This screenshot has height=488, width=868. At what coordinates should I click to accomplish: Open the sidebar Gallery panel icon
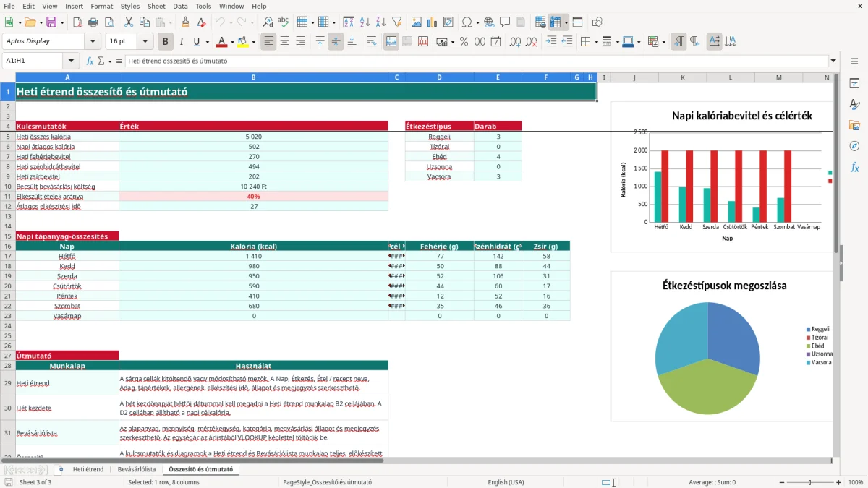854,125
